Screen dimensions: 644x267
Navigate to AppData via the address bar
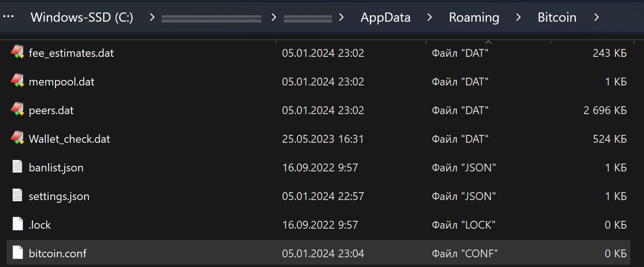click(385, 17)
